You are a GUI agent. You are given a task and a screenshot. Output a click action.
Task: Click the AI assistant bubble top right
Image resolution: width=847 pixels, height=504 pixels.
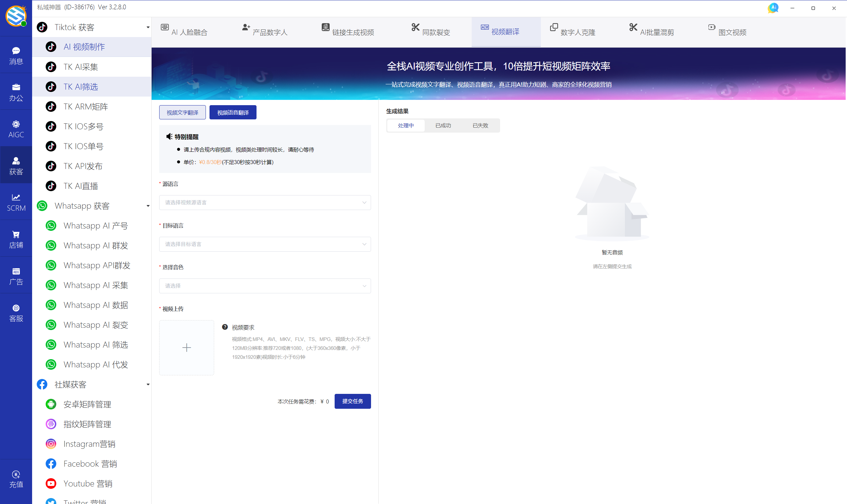773,8
